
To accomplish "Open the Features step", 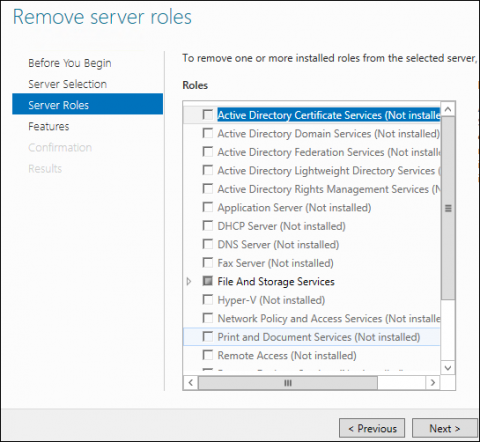I will tap(49, 126).
